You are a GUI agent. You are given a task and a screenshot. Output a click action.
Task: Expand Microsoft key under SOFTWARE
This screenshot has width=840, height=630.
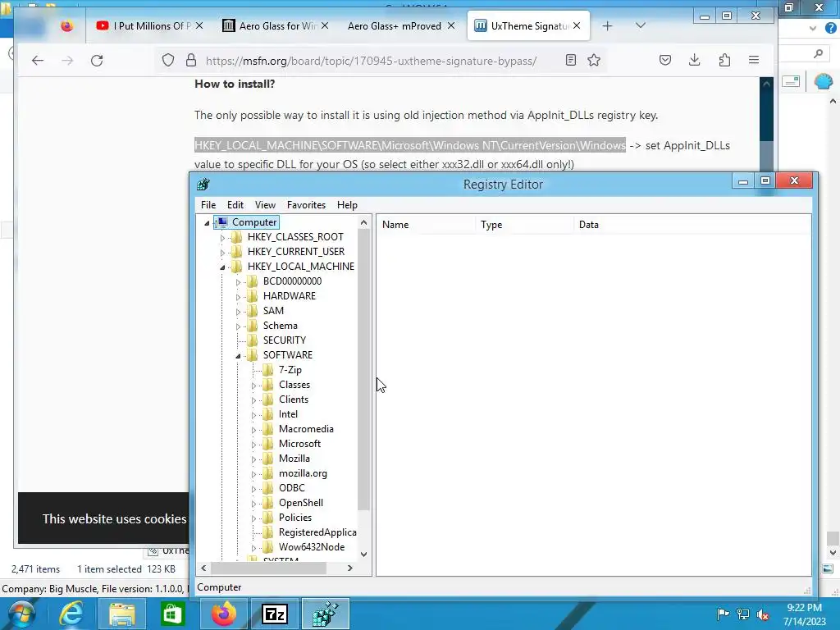253,445
